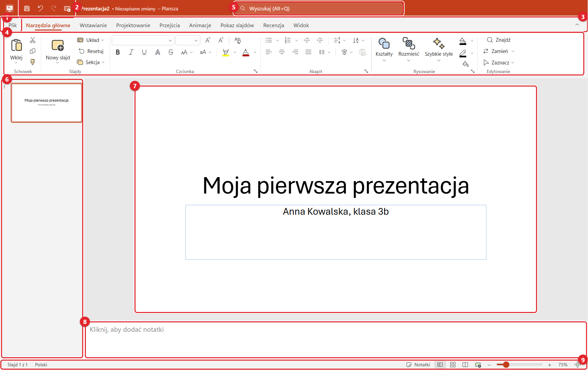Switch to the Widok tab
588x370 pixels.
pos(301,25)
